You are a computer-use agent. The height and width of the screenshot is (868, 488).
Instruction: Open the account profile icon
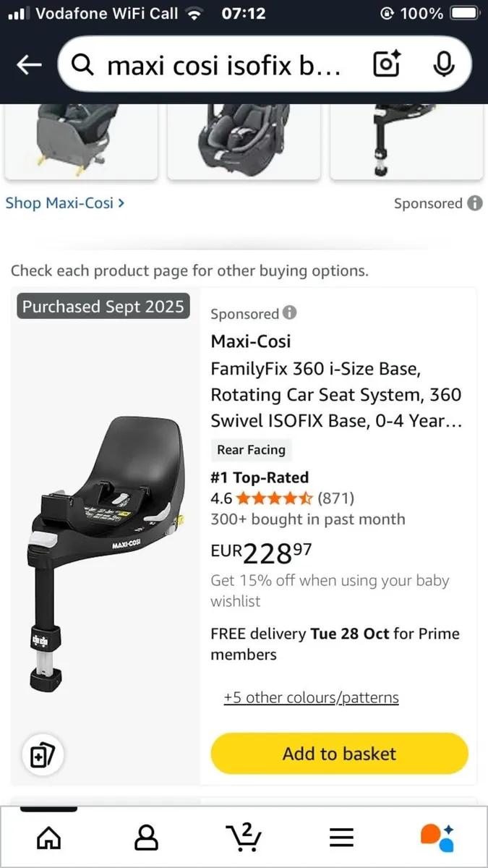[147, 838]
